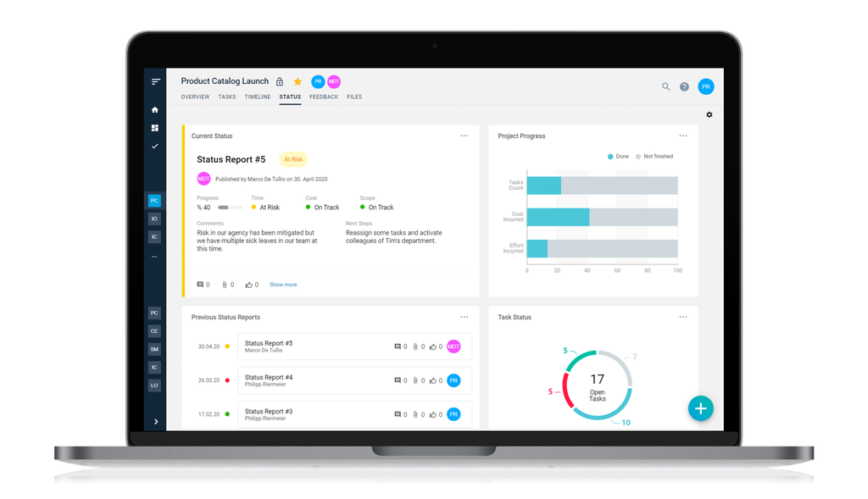The height and width of the screenshot is (499, 868).
Task: Open Status Report #3 row
Action: 355,413
